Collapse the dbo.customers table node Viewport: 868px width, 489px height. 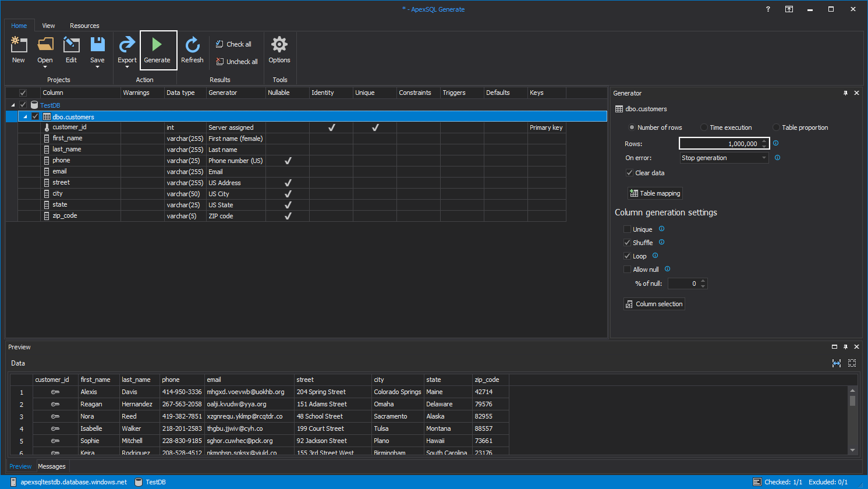(25, 116)
